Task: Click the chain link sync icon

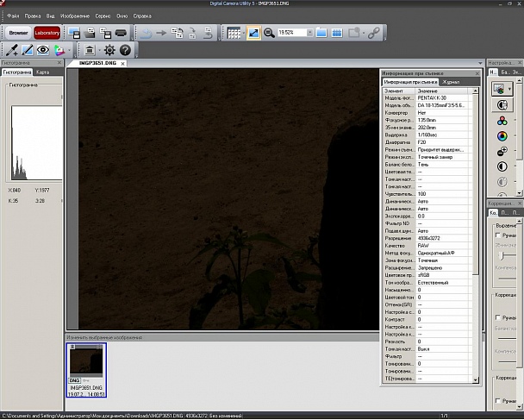Action: [x=373, y=33]
